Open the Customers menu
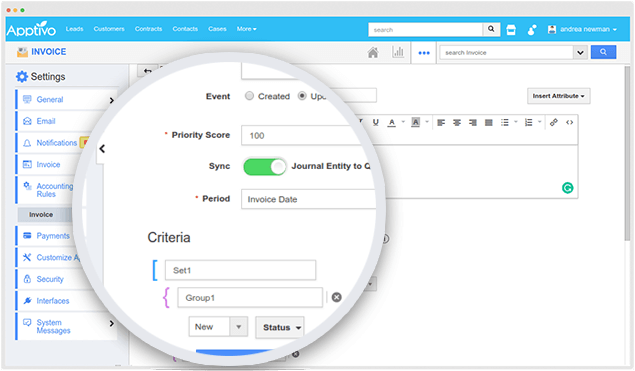635x371 pixels. pyautogui.click(x=109, y=29)
